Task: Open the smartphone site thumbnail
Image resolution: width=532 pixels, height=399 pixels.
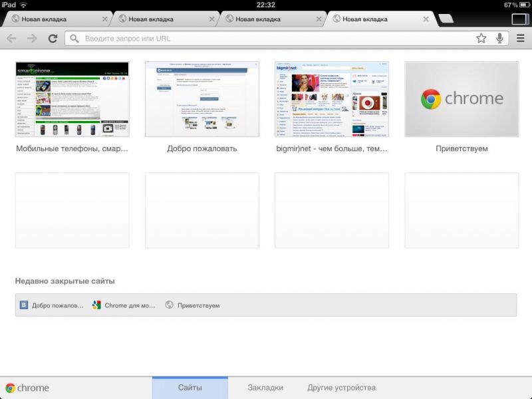Action: click(72, 99)
